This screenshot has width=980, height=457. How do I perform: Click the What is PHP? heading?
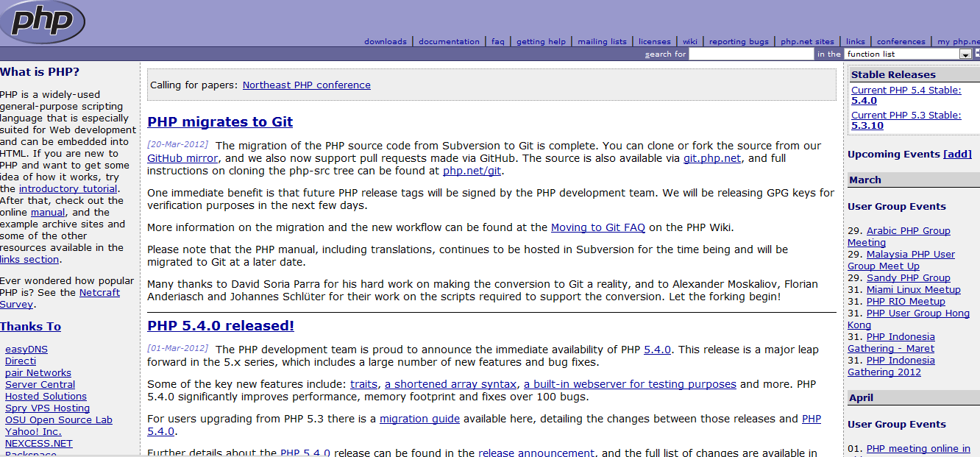40,72
